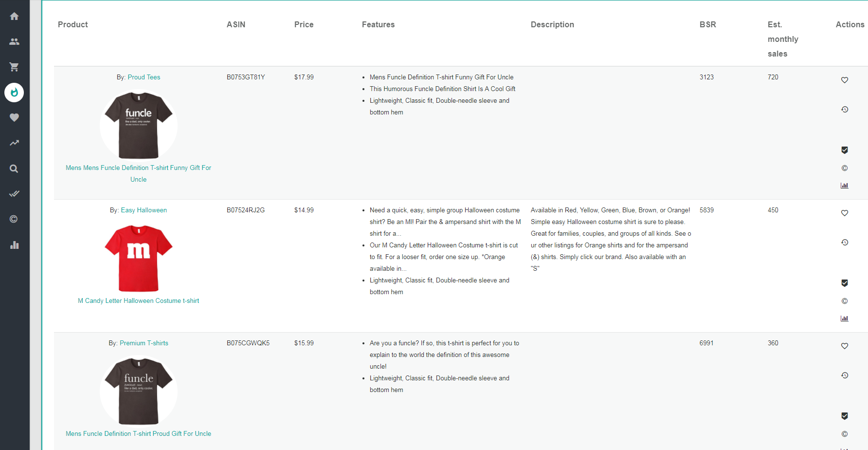
Task: Click the Description column header
Action: pos(553,24)
